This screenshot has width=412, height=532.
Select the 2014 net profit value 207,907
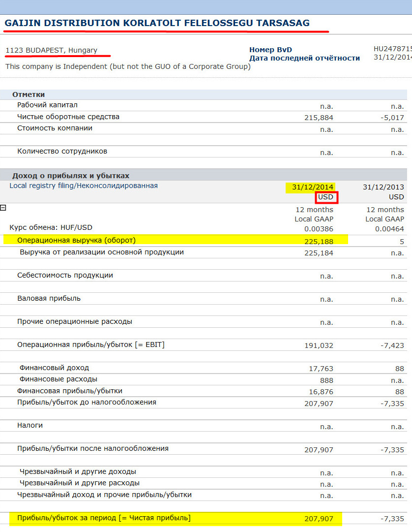(x=319, y=519)
